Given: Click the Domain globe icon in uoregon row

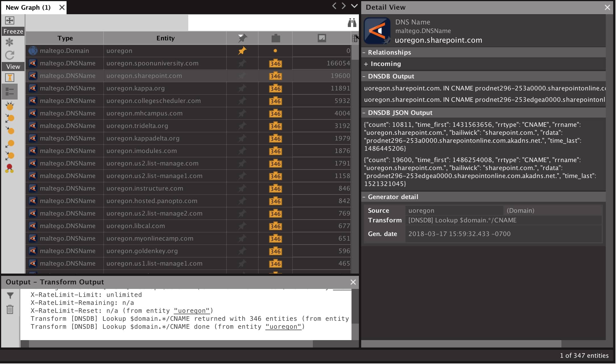Looking at the screenshot, I should click(33, 51).
